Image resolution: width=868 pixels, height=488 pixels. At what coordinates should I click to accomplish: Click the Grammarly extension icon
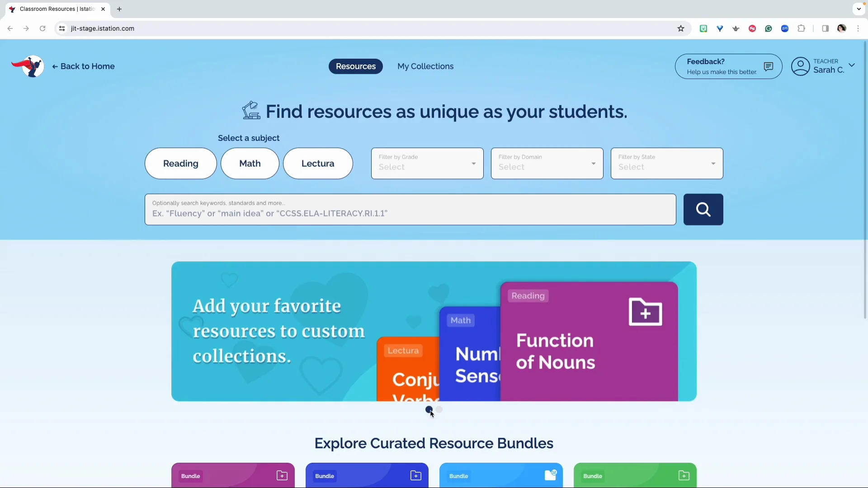[x=769, y=28]
